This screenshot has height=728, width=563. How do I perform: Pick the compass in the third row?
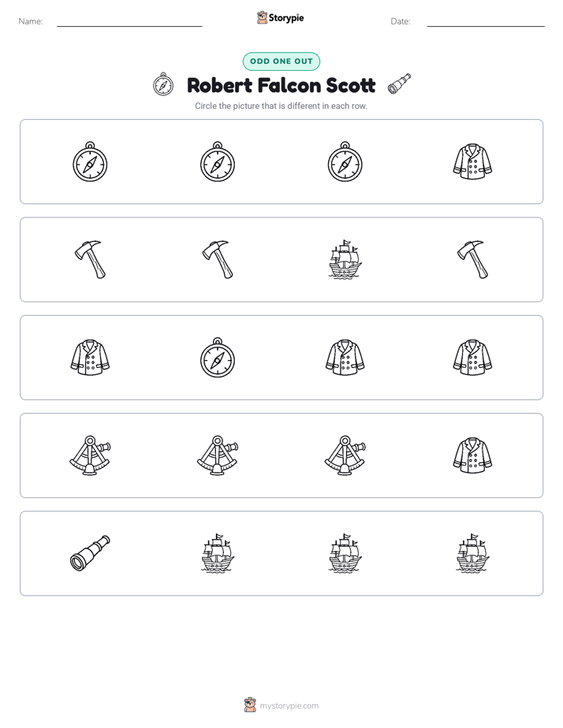[x=218, y=358]
